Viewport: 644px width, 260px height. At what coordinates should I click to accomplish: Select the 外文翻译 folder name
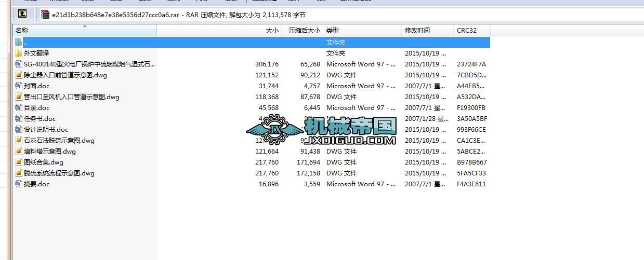click(36, 53)
